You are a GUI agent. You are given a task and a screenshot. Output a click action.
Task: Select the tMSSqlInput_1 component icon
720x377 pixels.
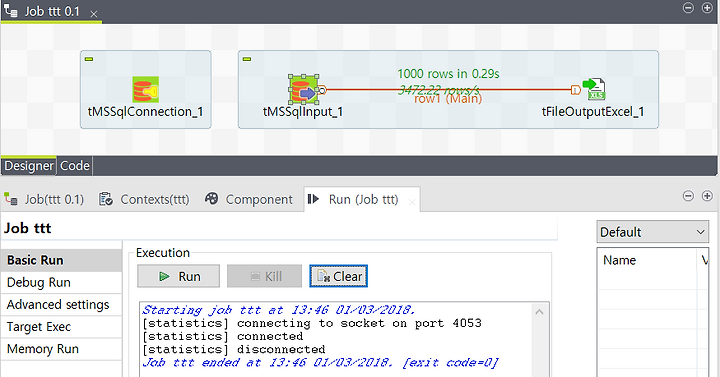(x=303, y=90)
